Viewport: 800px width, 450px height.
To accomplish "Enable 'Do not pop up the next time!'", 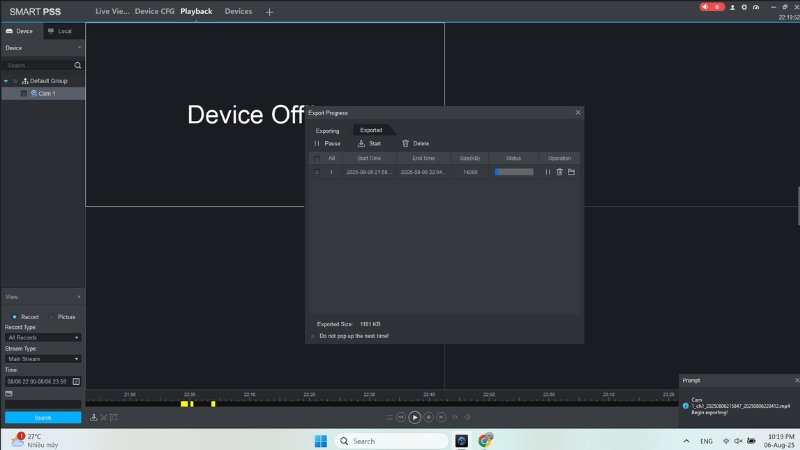I will pyautogui.click(x=313, y=336).
